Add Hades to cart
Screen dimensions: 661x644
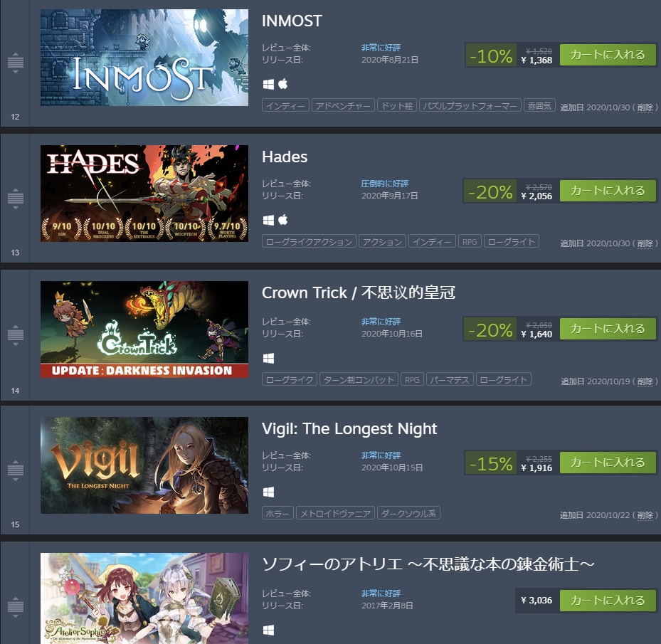[x=608, y=191]
